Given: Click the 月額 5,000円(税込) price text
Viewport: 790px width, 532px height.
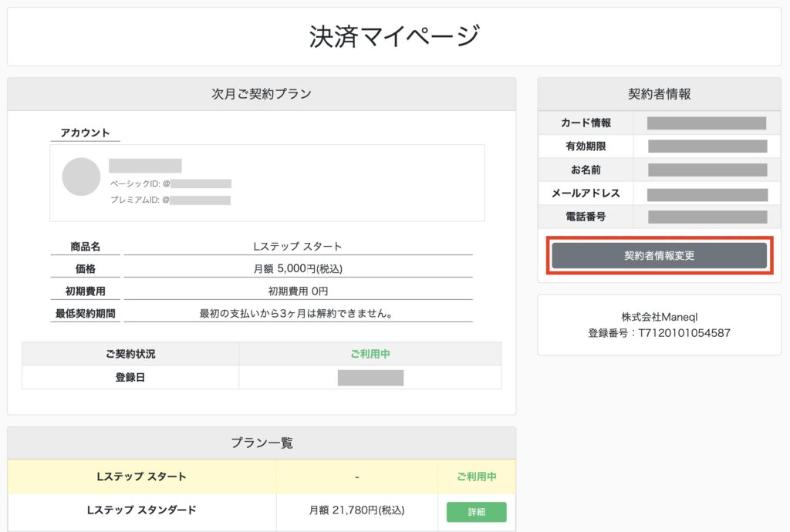Looking at the screenshot, I should tap(298, 269).
